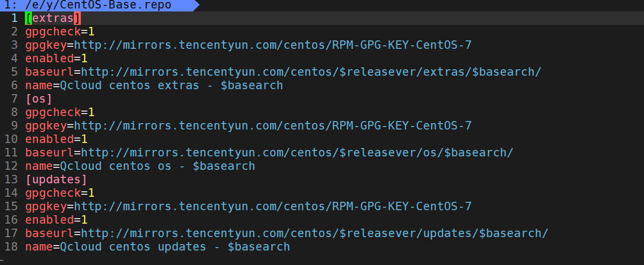Click the green cursor bracket on line 1
The height and width of the screenshot is (265, 644).
tap(28, 18)
